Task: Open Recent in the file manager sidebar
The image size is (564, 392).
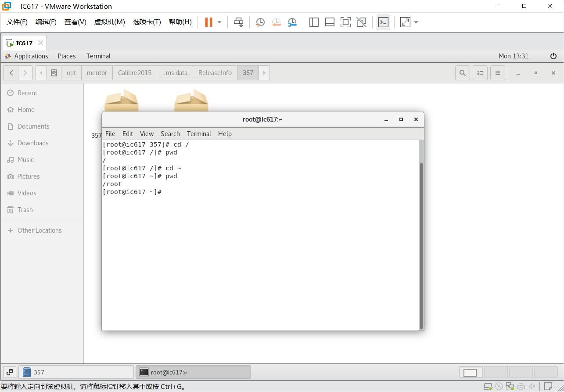Action: 42,93
